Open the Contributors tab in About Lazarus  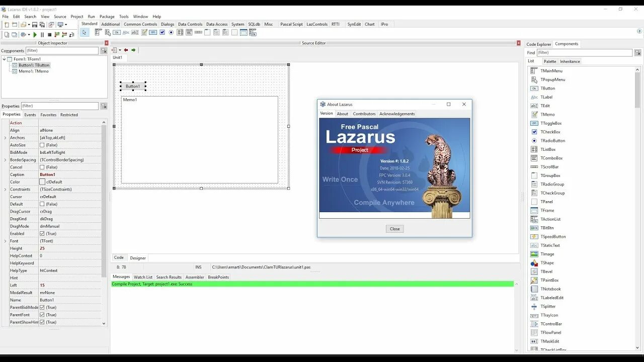pyautogui.click(x=364, y=114)
